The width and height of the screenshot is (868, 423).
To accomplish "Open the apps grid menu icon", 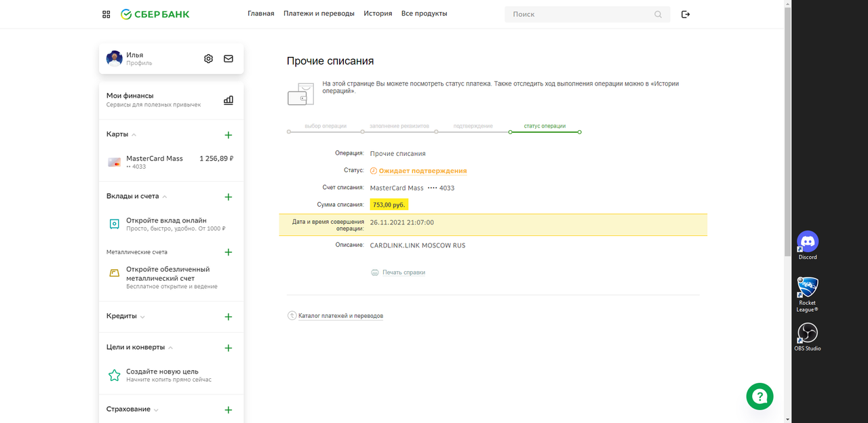I will [x=106, y=14].
